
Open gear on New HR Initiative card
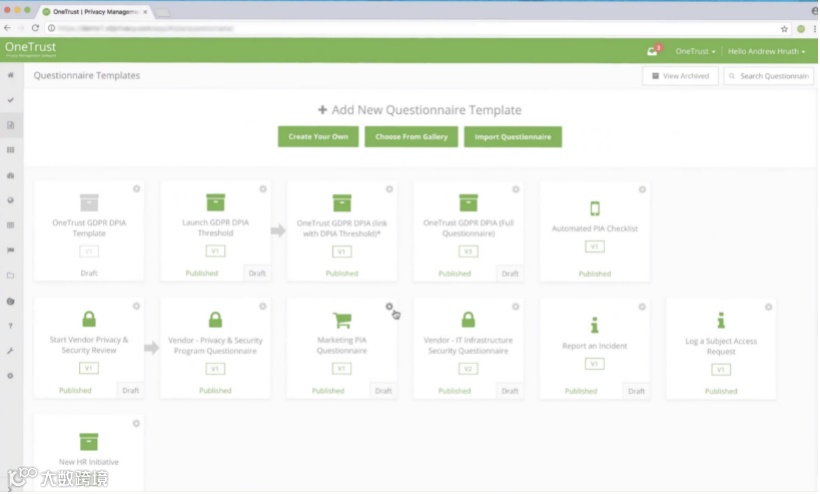pos(136,423)
